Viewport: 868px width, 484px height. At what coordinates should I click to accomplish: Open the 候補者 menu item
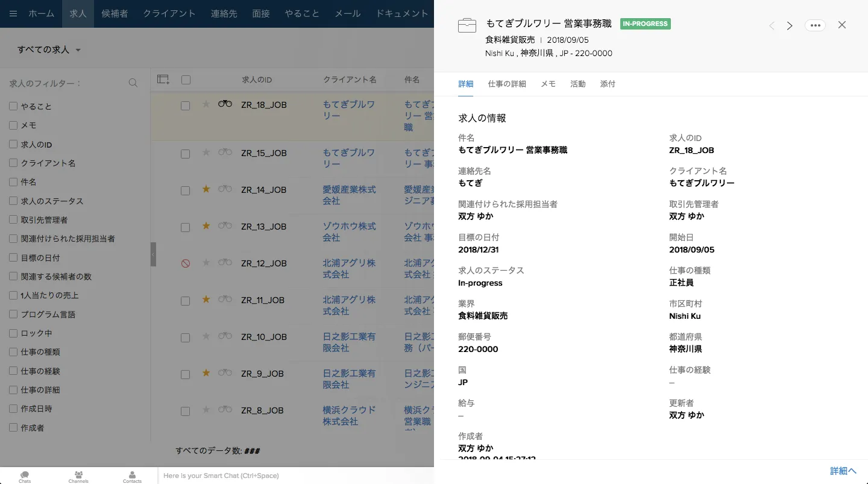115,13
